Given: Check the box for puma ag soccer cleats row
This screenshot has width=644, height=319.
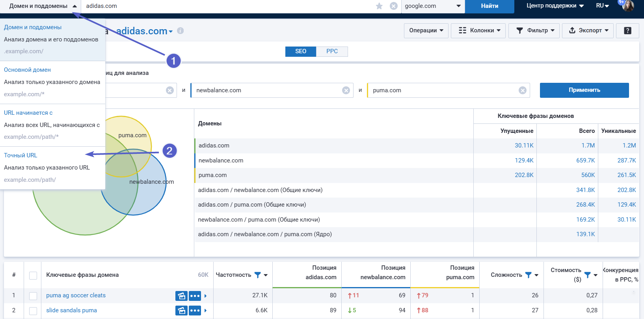Looking at the screenshot, I should [x=33, y=296].
